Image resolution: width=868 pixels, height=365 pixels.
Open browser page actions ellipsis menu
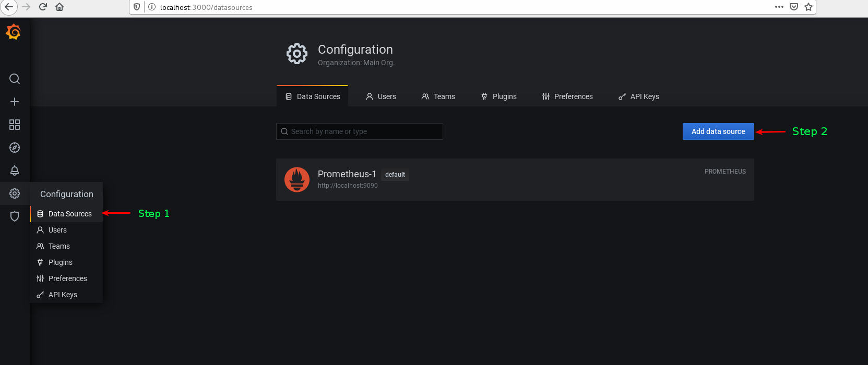[x=779, y=7]
